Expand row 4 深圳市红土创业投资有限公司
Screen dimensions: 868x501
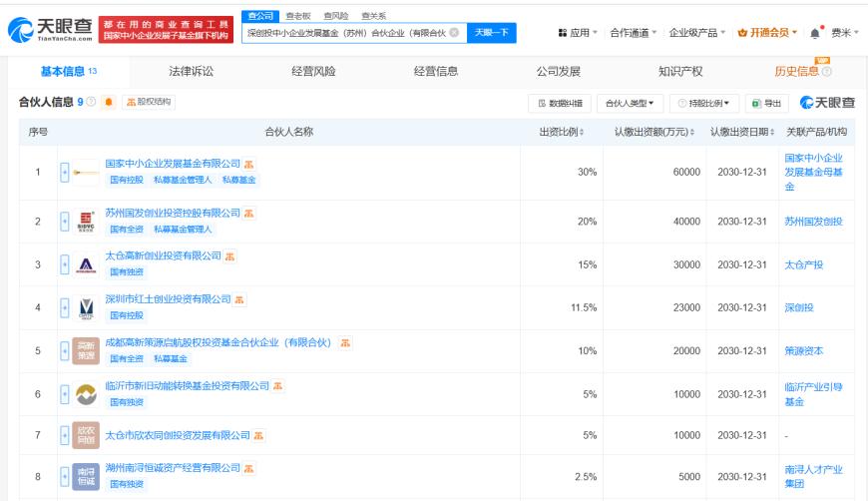(x=65, y=307)
